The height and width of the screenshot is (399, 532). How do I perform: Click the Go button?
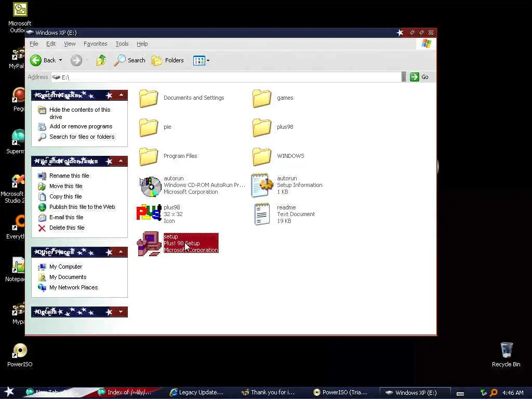[x=419, y=77]
